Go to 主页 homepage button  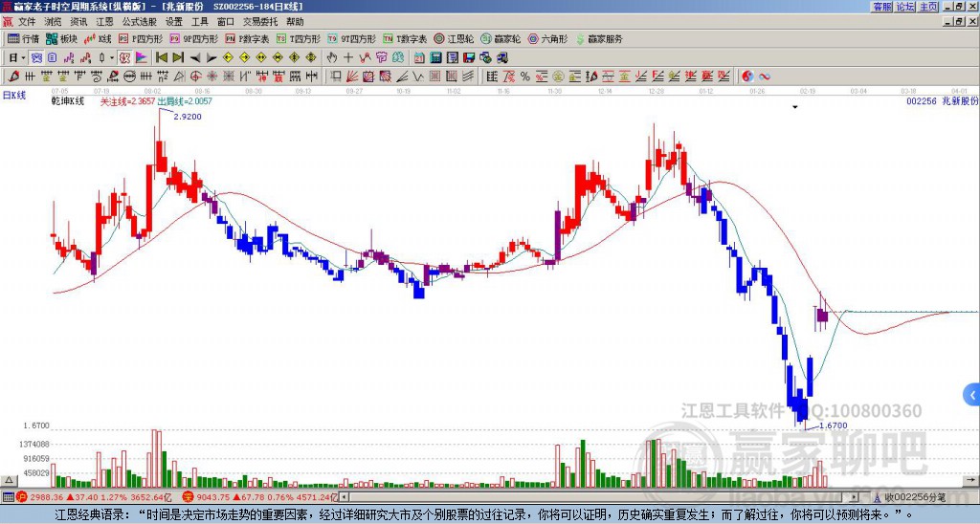pos(928,7)
